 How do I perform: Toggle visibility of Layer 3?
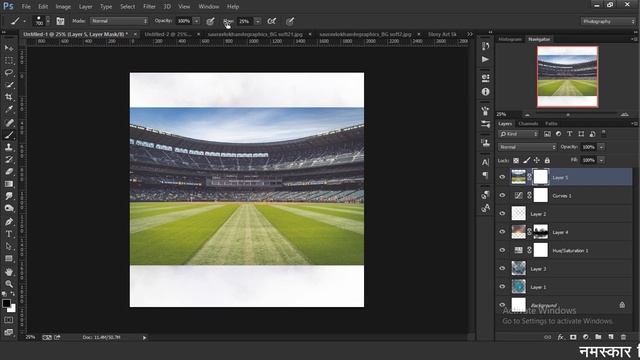(x=502, y=269)
